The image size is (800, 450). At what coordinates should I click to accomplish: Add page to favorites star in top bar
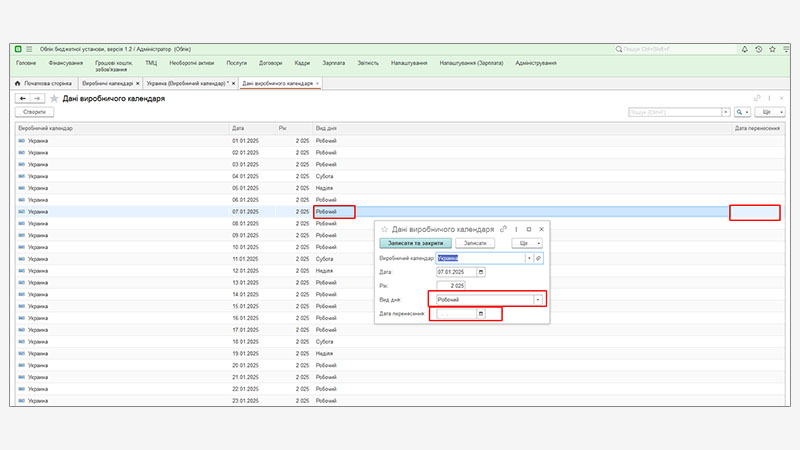coord(771,48)
